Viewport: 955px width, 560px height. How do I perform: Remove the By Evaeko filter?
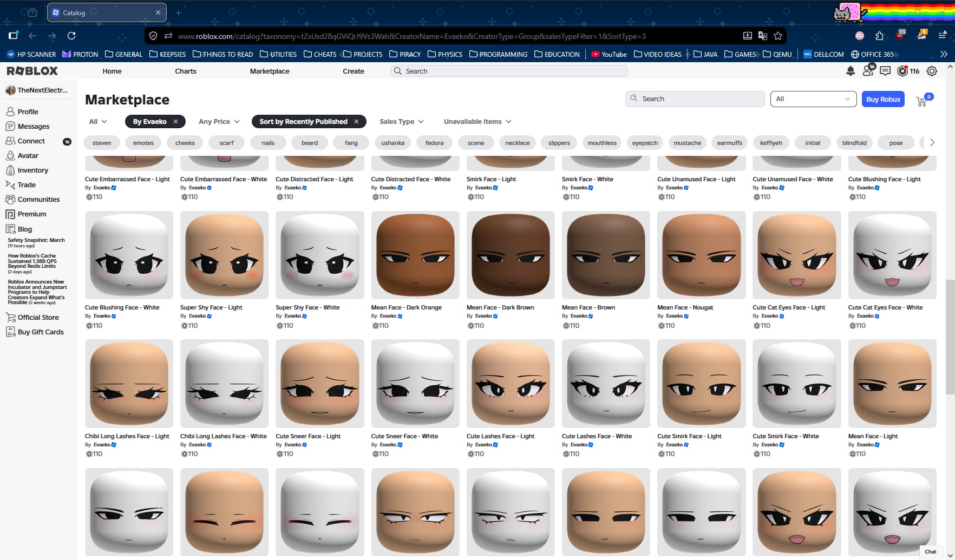175,122
